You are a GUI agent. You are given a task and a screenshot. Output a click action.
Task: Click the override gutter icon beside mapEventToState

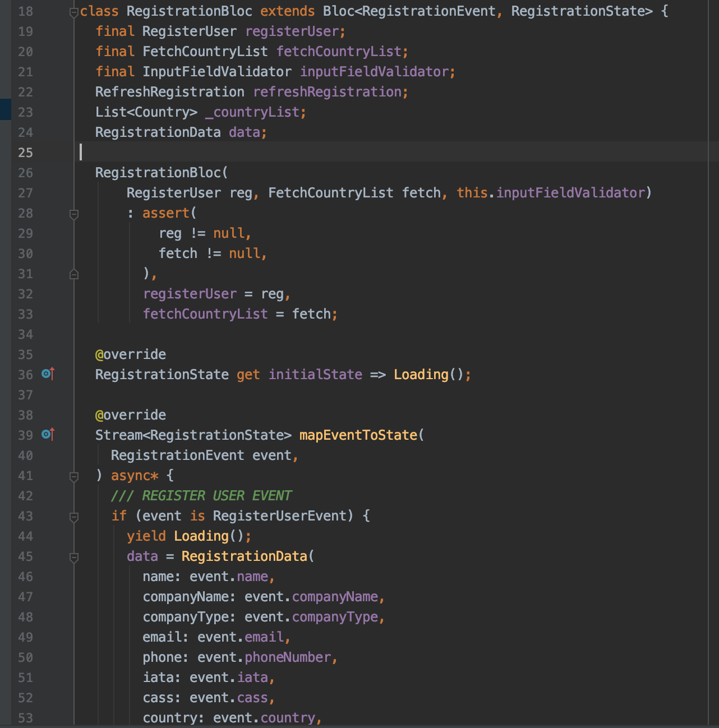coord(48,434)
